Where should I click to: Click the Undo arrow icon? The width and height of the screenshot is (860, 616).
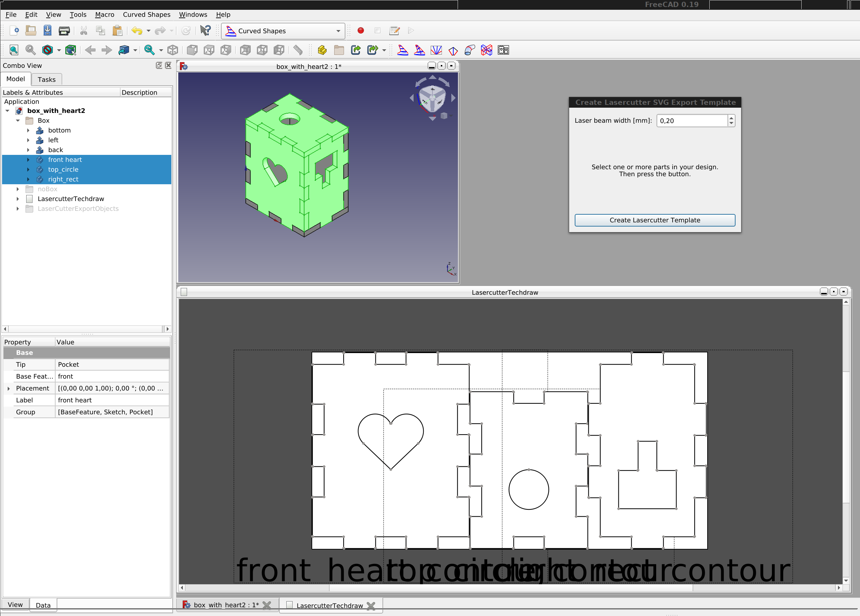click(137, 31)
